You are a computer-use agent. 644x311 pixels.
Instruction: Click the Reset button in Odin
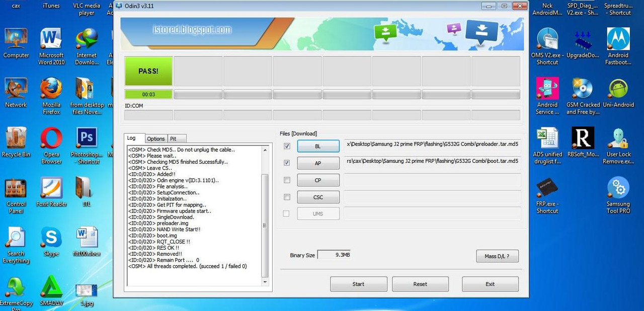tap(420, 284)
